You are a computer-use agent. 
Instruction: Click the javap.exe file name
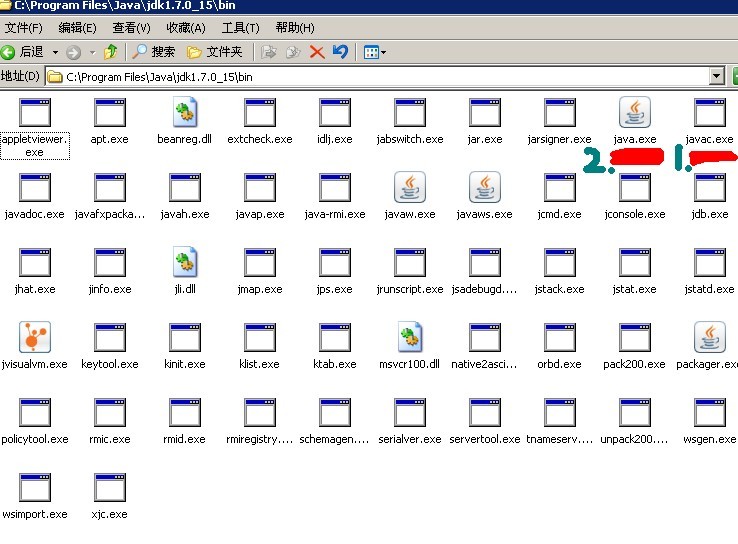(x=259, y=214)
